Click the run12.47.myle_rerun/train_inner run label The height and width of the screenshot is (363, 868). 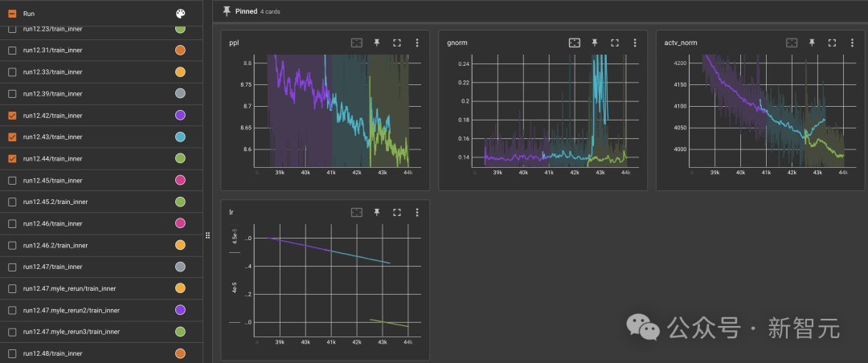click(69, 288)
